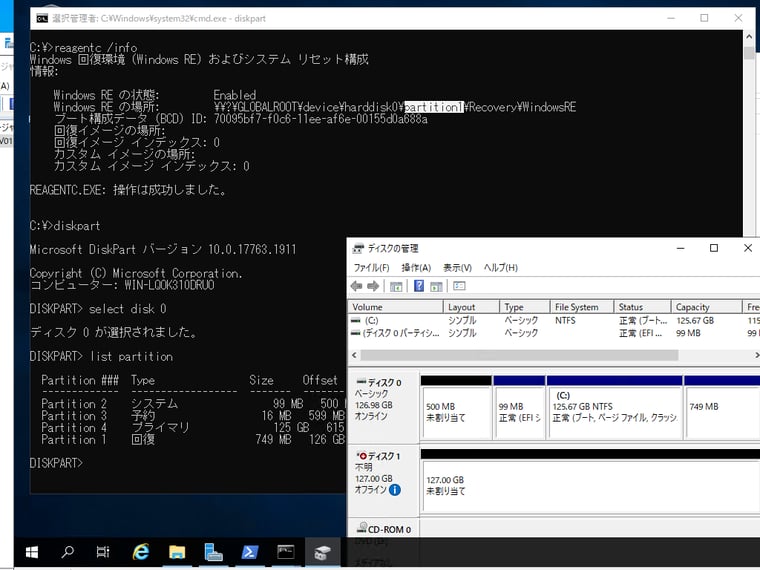Open Server Manager from the taskbar

213,552
